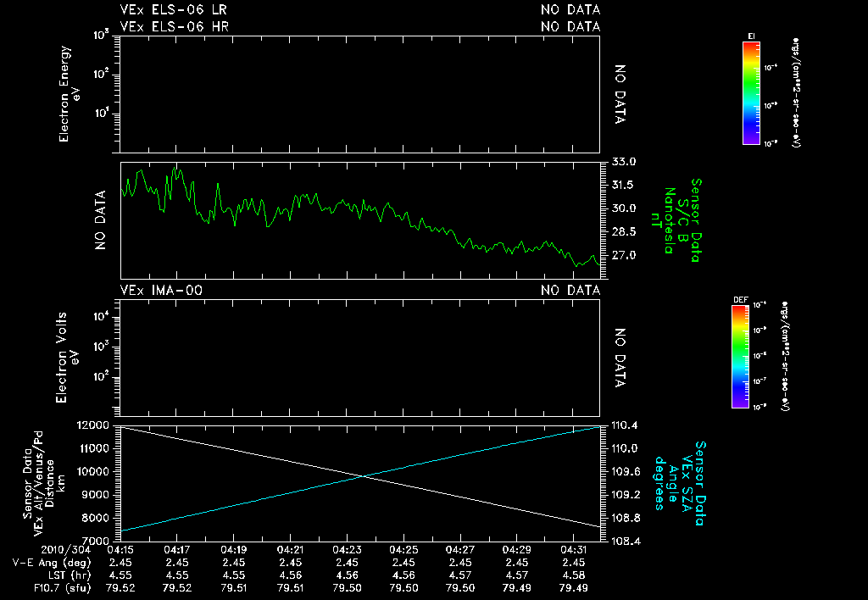
Task: Click the 12000 altitude tick label
Action: pyautogui.click(x=93, y=425)
